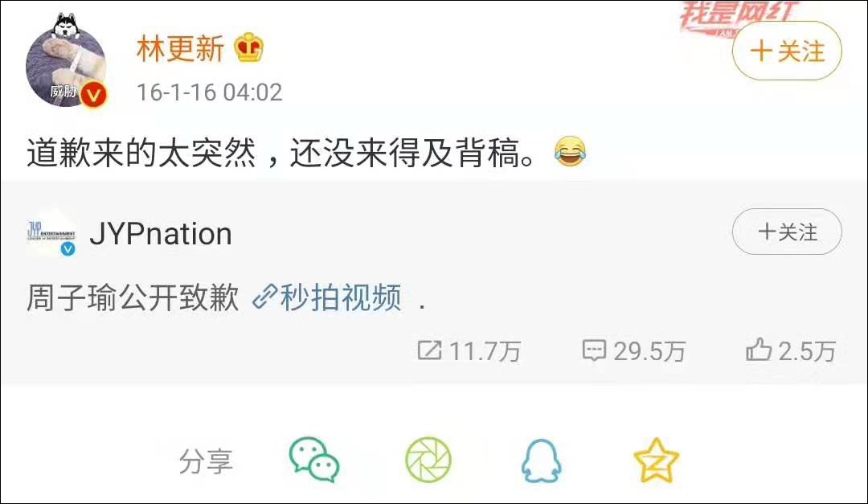Share to WeChat Moments circle icon

(x=428, y=460)
